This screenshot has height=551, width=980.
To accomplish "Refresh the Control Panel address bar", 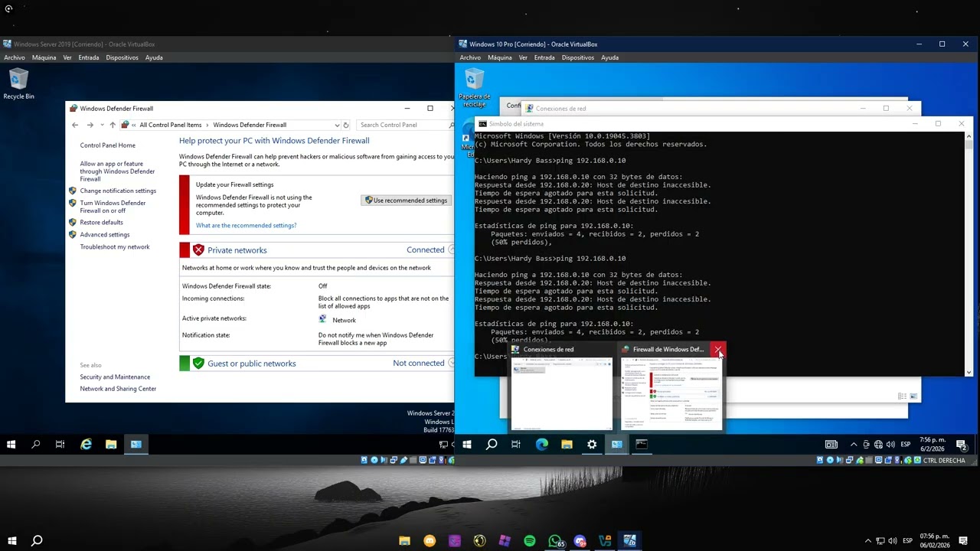I will [x=346, y=125].
